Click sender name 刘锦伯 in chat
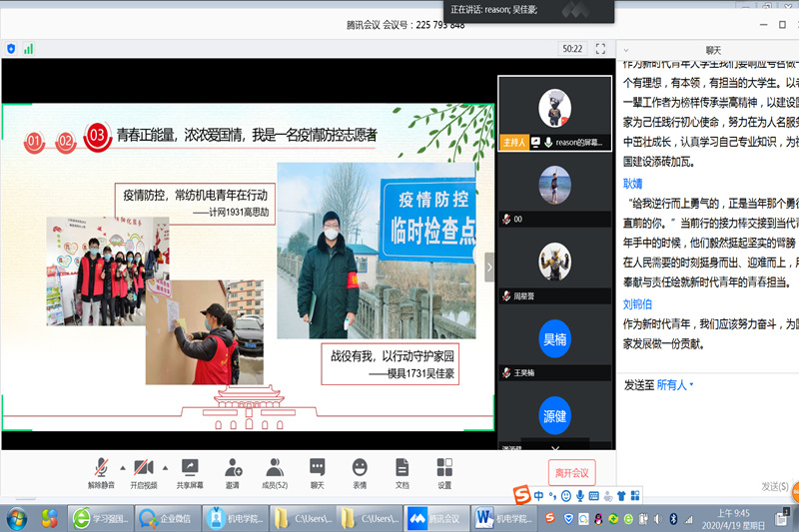This screenshot has height=532, width=799. (x=637, y=304)
